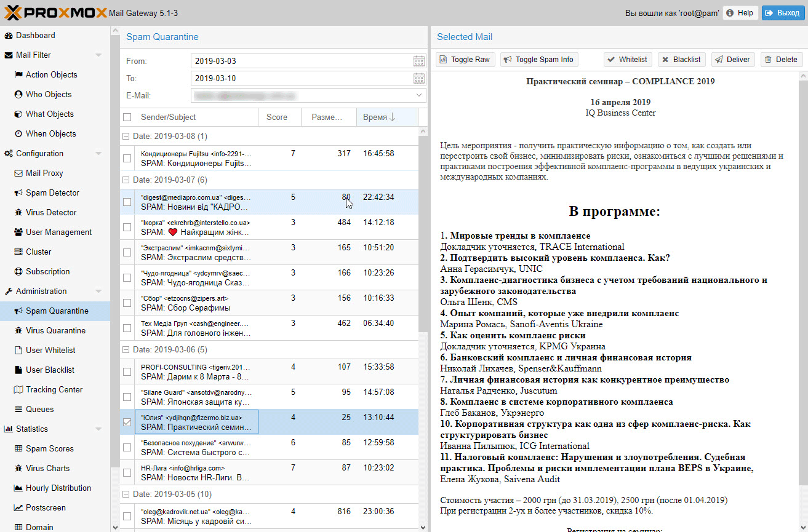Collapse the Date: 2019-03-07 group
The image size is (808, 532).
[126, 180]
